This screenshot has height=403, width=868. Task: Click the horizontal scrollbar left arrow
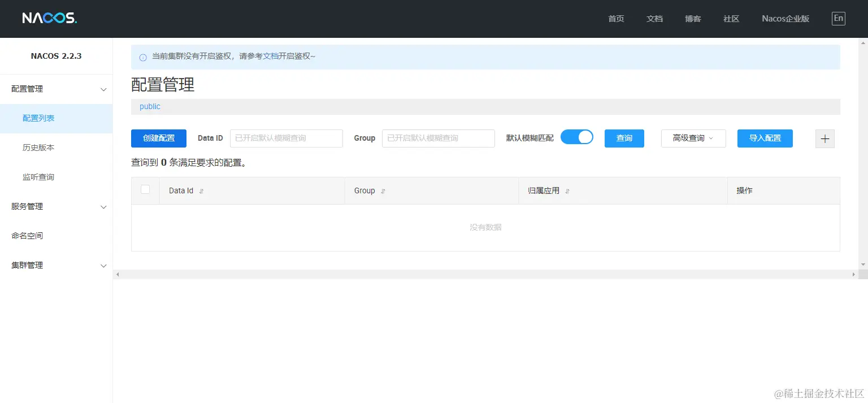tap(118, 274)
